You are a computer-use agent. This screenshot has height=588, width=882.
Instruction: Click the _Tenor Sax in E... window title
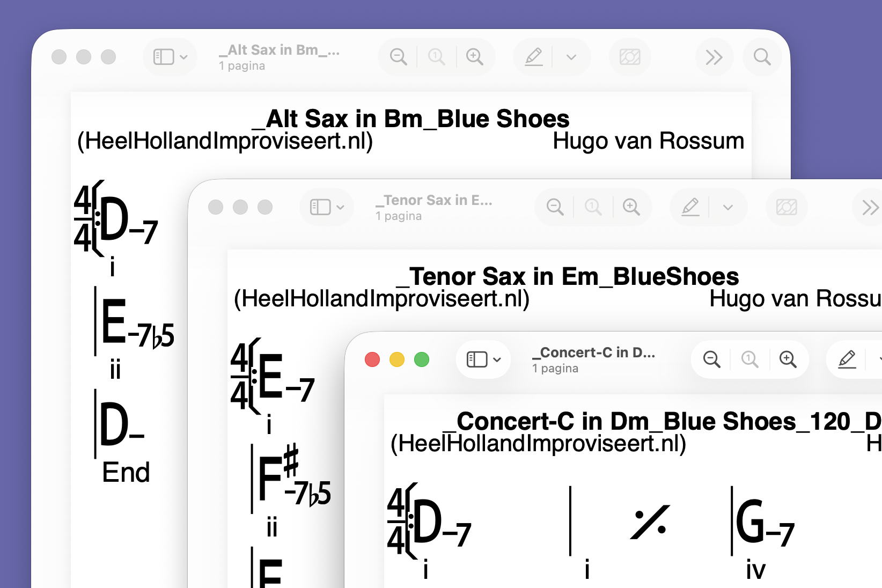point(433,200)
